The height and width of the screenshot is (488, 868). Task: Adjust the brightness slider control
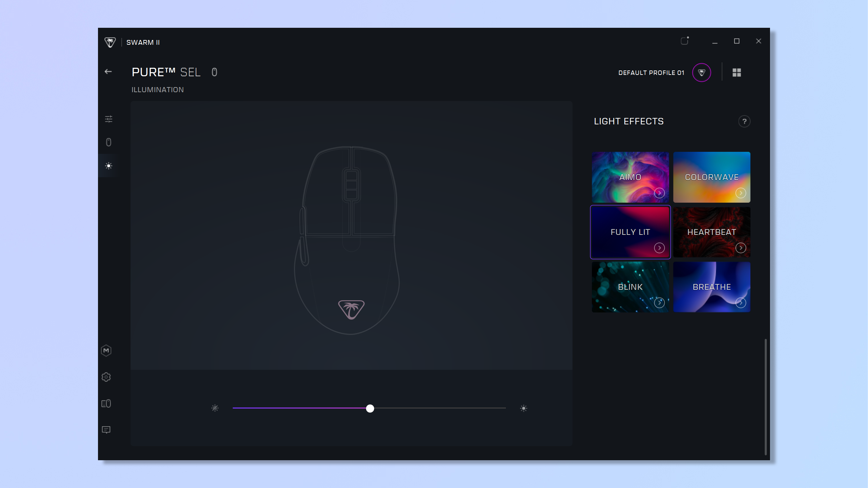point(370,408)
